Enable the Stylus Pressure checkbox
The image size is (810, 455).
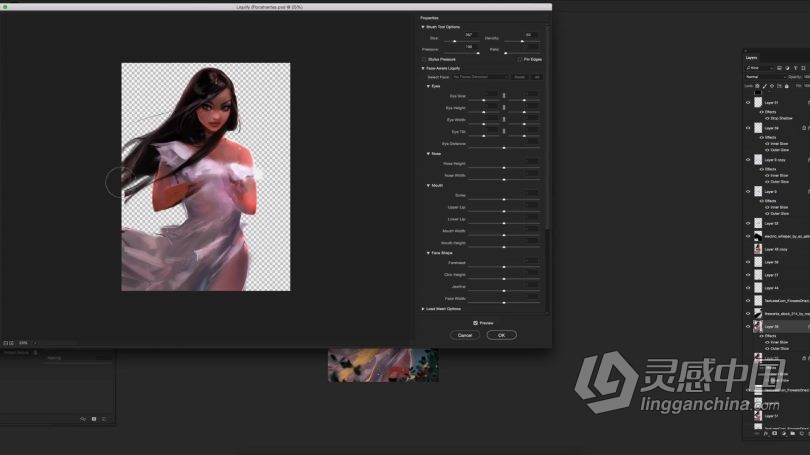424,59
